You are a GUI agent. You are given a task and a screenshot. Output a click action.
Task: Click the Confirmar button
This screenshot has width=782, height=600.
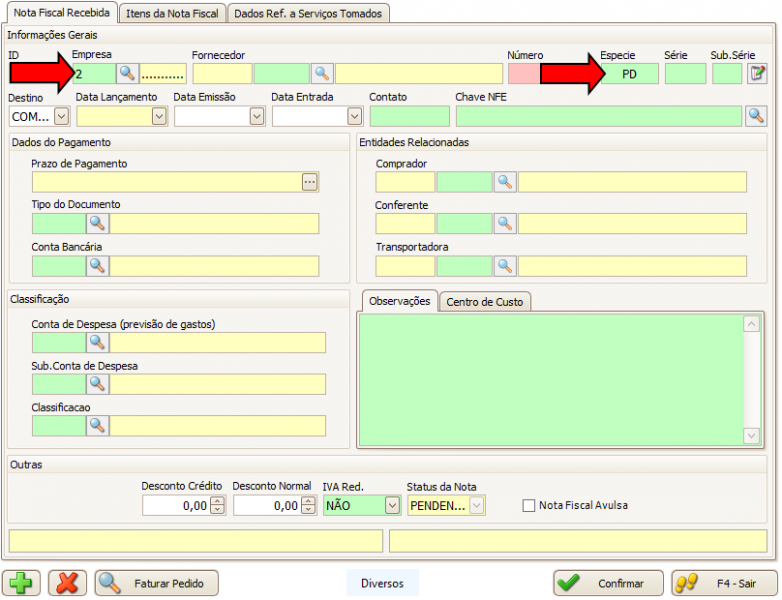click(x=608, y=583)
